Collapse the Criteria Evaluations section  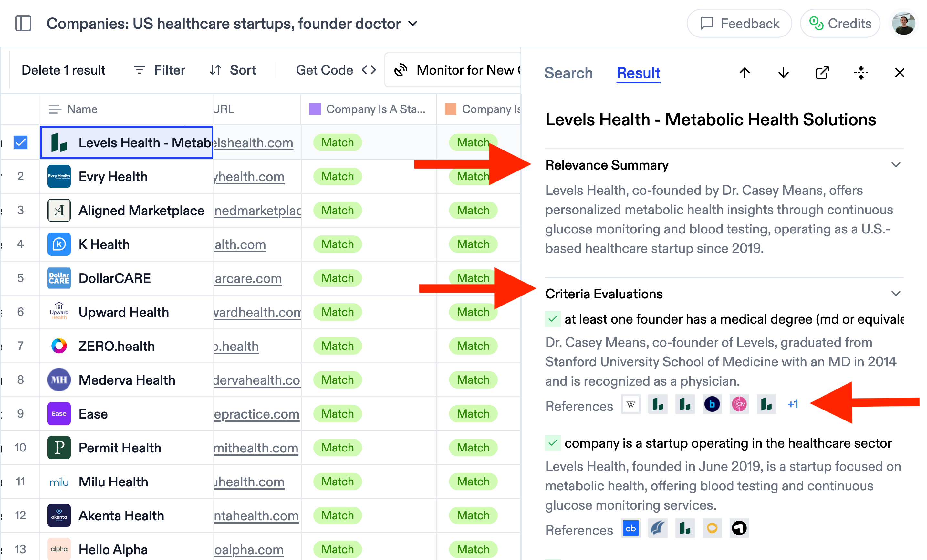click(x=896, y=294)
